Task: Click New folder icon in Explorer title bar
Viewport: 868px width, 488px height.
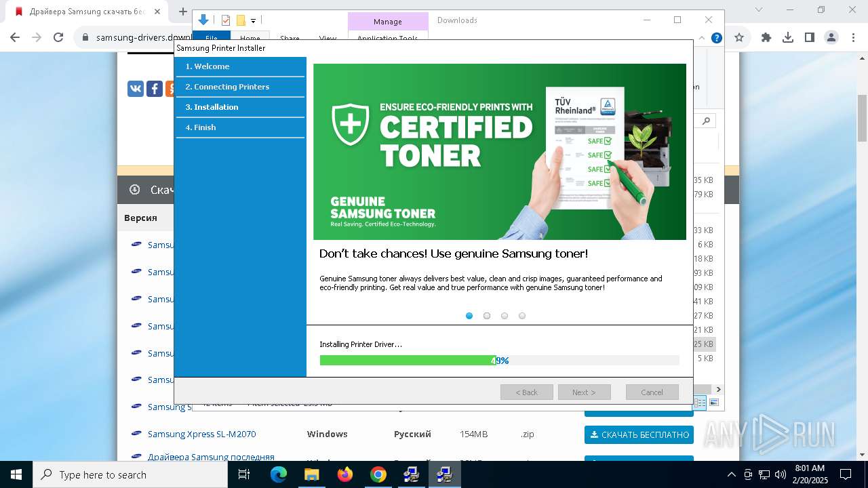Action: coord(241,20)
